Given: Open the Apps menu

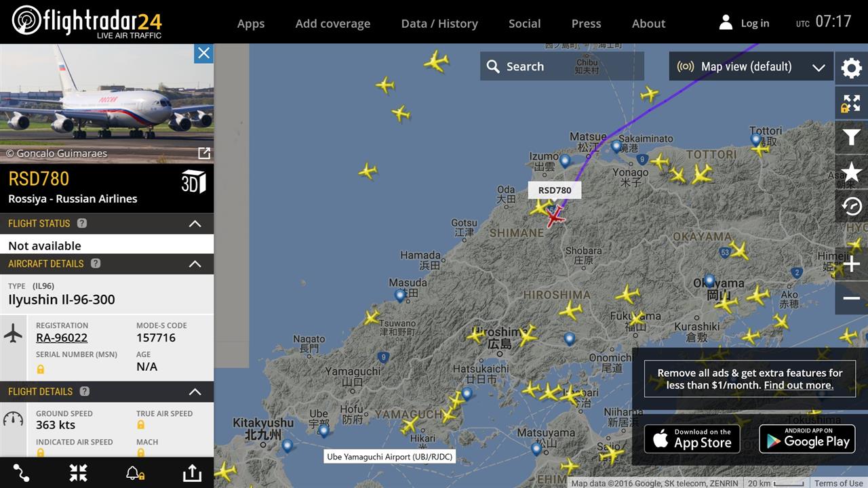Looking at the screenshot, I should [251, 24].
